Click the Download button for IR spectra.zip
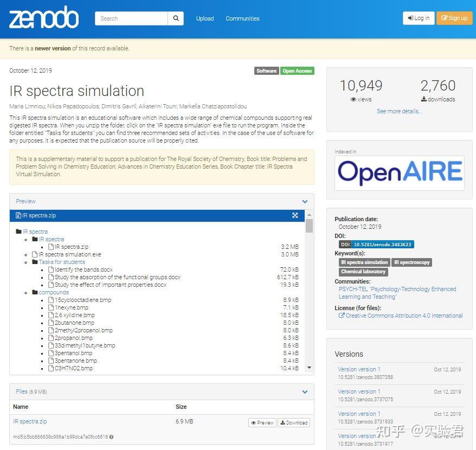Screen dimensions: 476x450 click(293, 422)
